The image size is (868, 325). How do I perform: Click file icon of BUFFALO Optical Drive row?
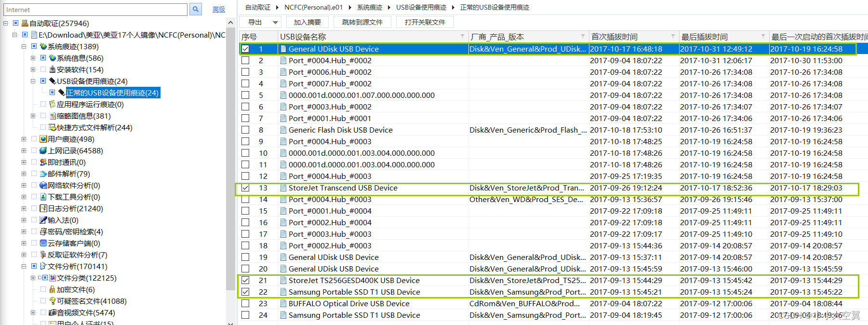(x=283, y=303)
